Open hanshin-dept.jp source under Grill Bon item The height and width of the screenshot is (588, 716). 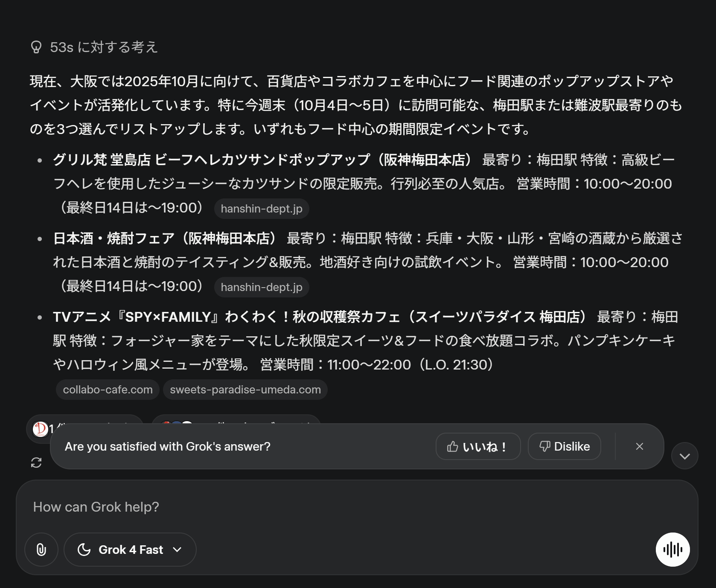pos(262,209)
